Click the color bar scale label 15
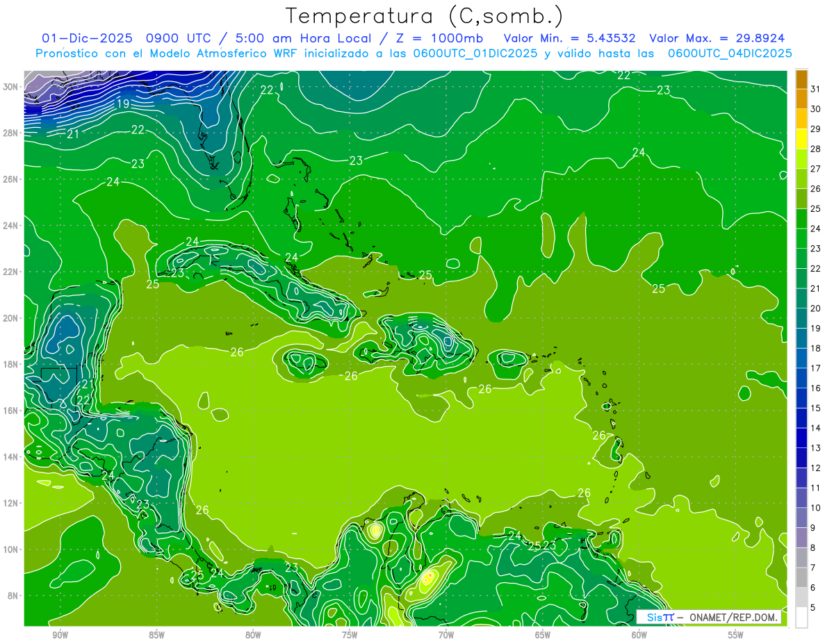The height and width of the screenshot is (644, 834). (816, 408)
